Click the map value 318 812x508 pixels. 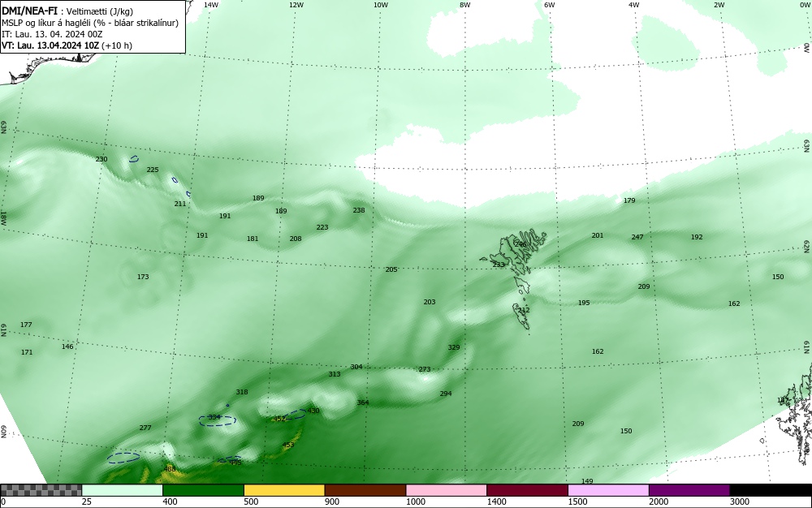click(x=242, y=392)
